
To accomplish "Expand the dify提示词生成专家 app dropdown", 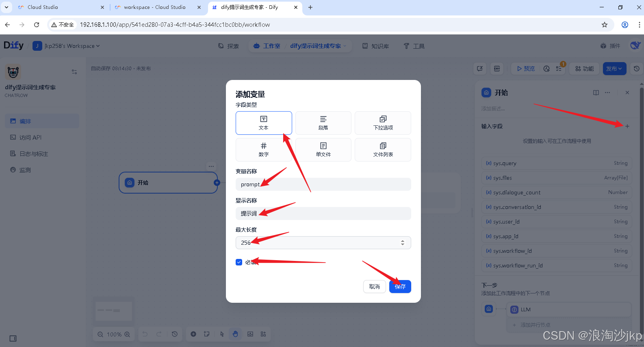I will [319, 46].
